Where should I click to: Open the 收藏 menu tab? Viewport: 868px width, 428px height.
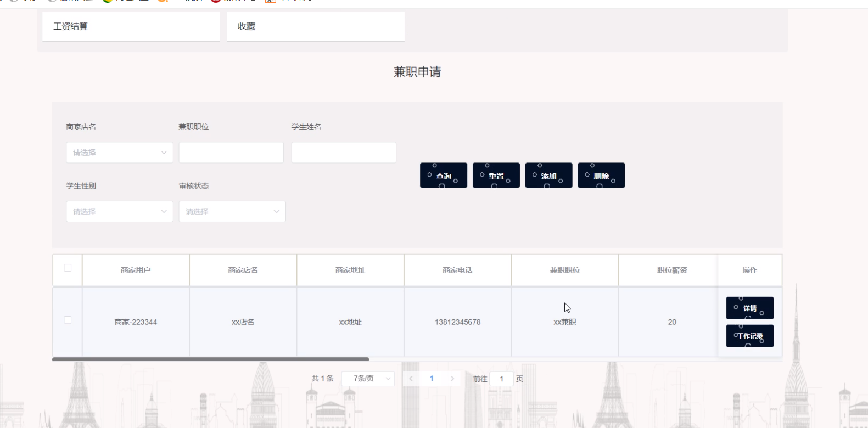[x=316, y=26]
